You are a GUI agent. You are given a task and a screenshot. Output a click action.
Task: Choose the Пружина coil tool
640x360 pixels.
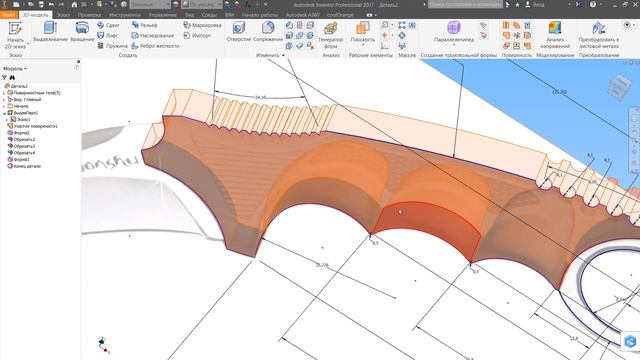click(112, 46)
